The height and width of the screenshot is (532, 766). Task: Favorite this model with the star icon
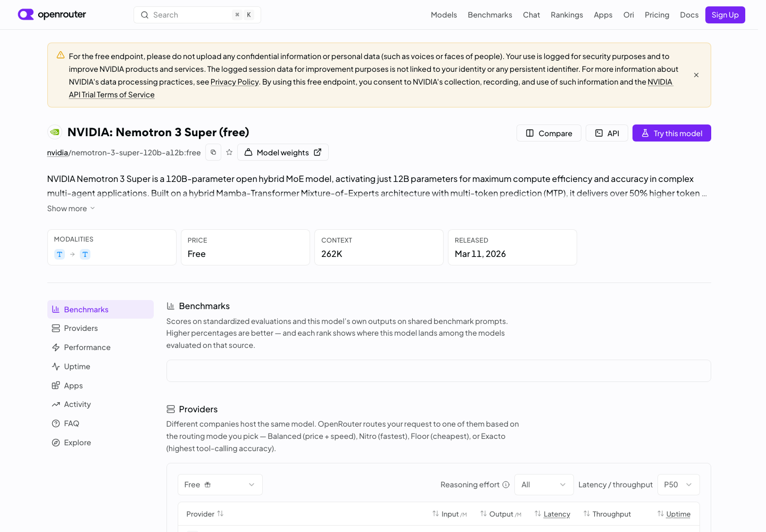pos(229,152)
